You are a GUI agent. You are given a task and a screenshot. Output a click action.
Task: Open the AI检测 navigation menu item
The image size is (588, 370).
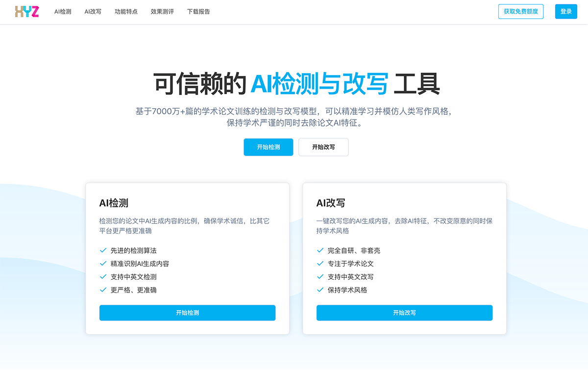pyautogui.click(x=63, y=12)
